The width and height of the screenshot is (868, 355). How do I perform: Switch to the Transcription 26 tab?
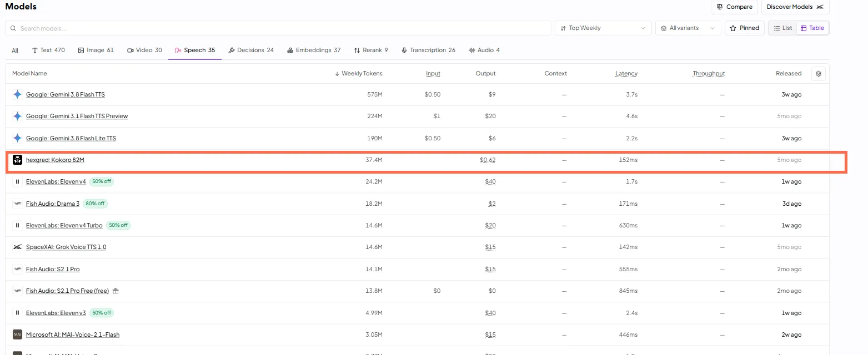tap(428, 50)
